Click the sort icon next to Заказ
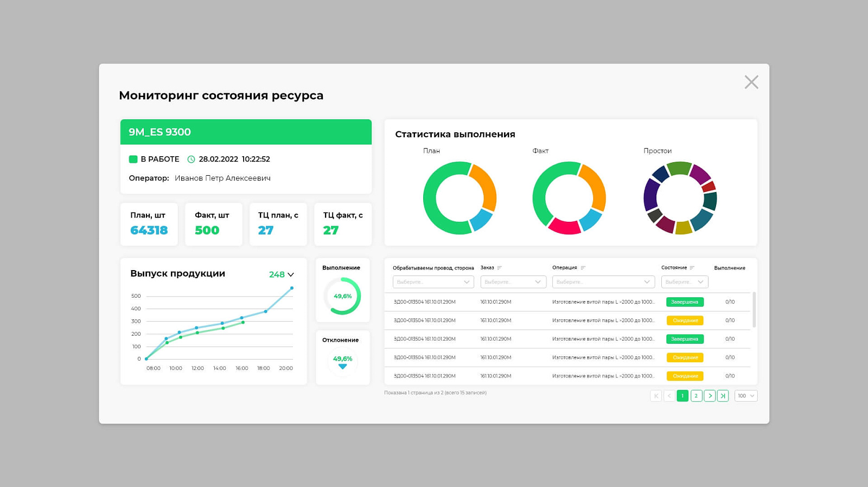The image size is (868, 487). tap(500, 268)
